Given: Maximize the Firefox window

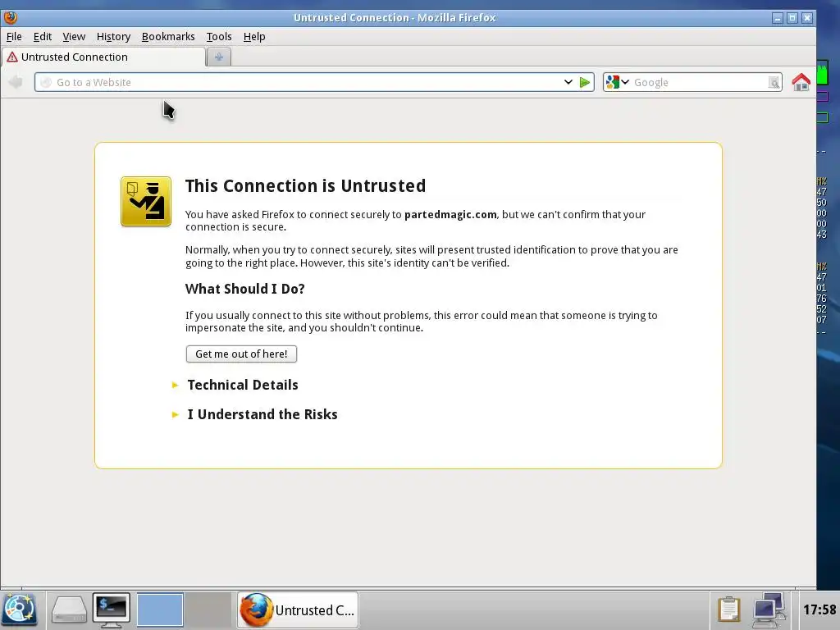Looking at the screenshot, I should 792,18.
